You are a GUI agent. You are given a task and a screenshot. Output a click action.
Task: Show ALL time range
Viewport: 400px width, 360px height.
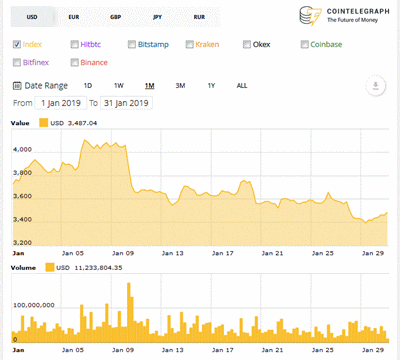[x=242, y=86]
